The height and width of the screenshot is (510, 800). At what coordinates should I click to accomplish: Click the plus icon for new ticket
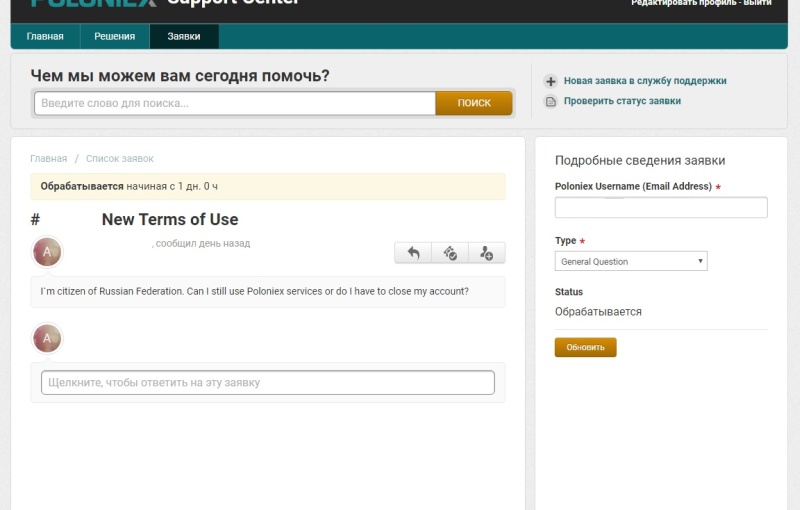click(551, 81)
